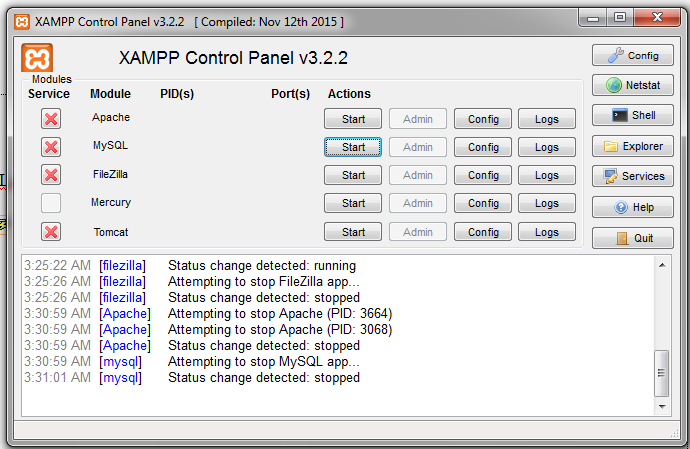The width and height of the screenshot is (690, 449).
Task: View Logs for FileZilla
Action: click(x=547, y=175)
